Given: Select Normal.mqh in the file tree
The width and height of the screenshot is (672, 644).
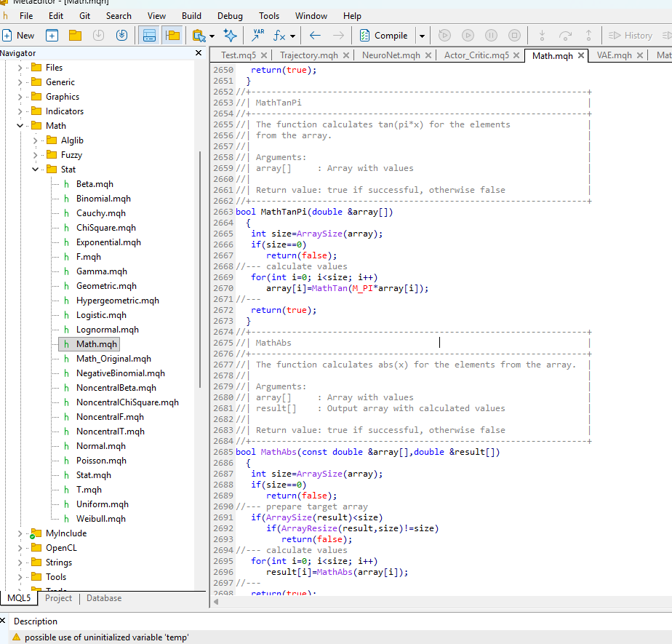Looking at the screenshot, I should (x=100, y=446).
